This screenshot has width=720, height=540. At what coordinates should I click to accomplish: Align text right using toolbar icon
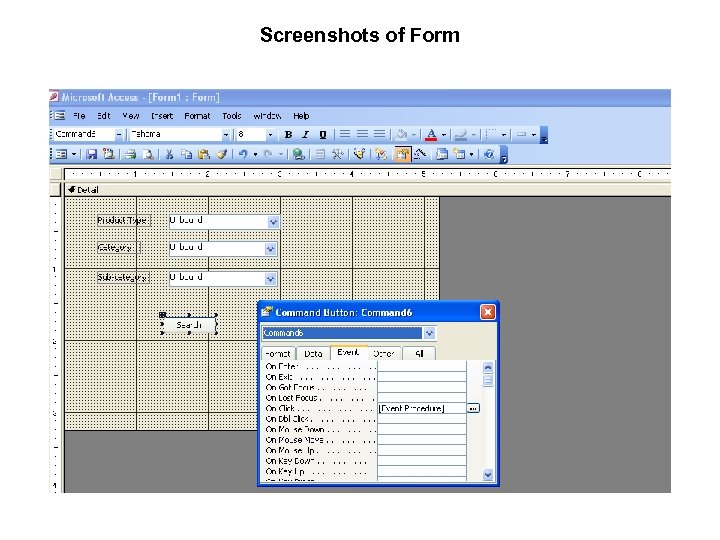point(379,134)
